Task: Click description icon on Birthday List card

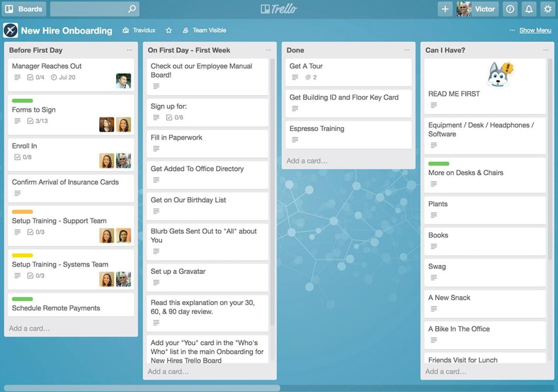Action: 156,212
